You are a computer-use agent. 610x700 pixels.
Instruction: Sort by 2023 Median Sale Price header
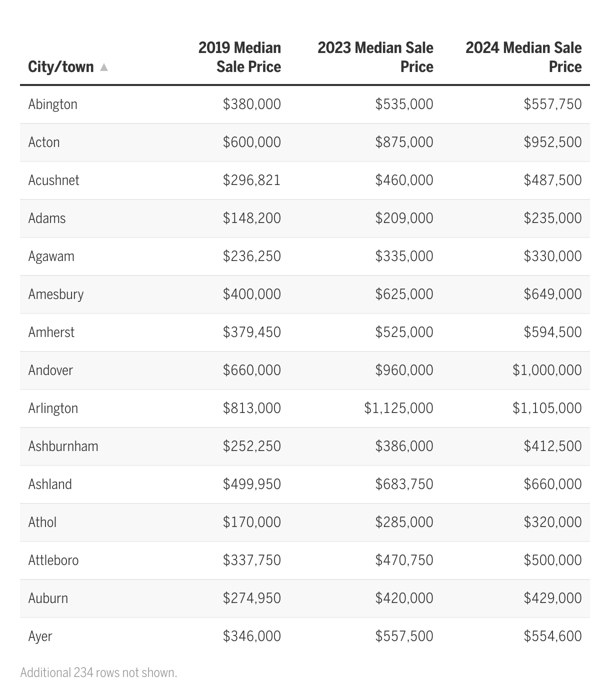375,57
